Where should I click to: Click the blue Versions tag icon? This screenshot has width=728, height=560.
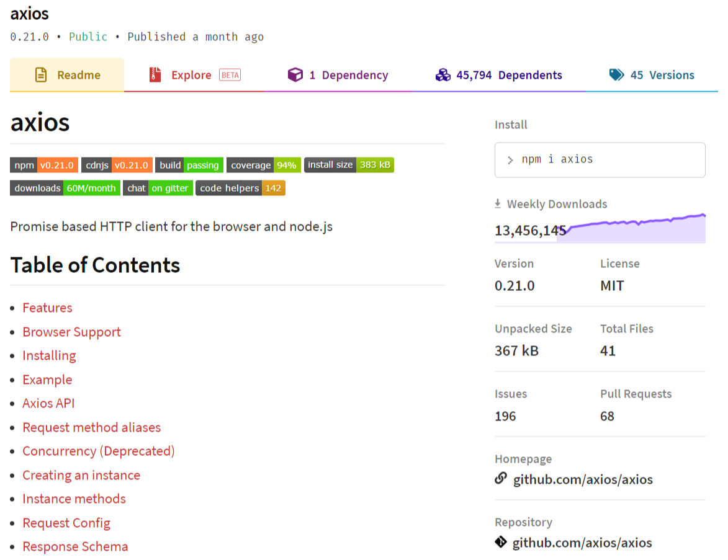pyautogui.click(x=616, y=74)
